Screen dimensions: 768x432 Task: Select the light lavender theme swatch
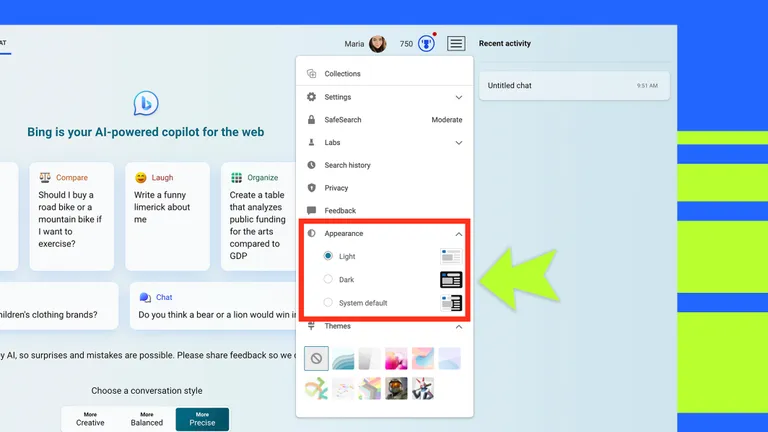coord(450,359)
